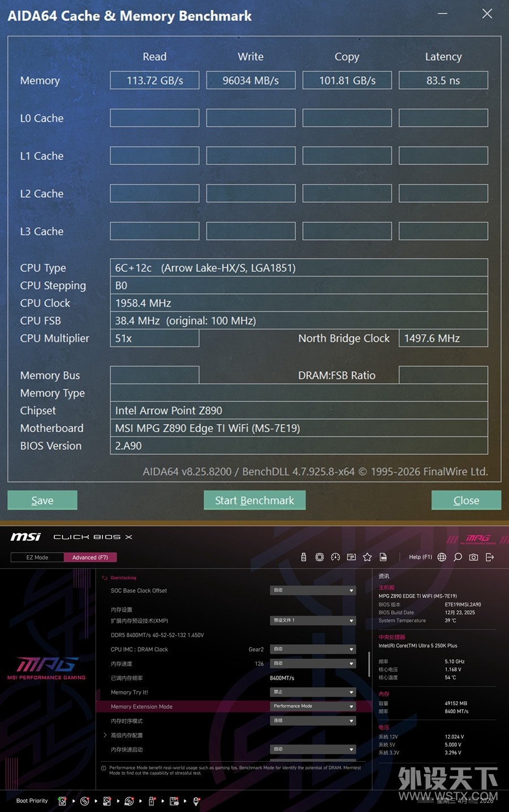509x812 pixels.
Task: Open CPU IMC : DRAM Clock dropdown
Action: [313, 649]
